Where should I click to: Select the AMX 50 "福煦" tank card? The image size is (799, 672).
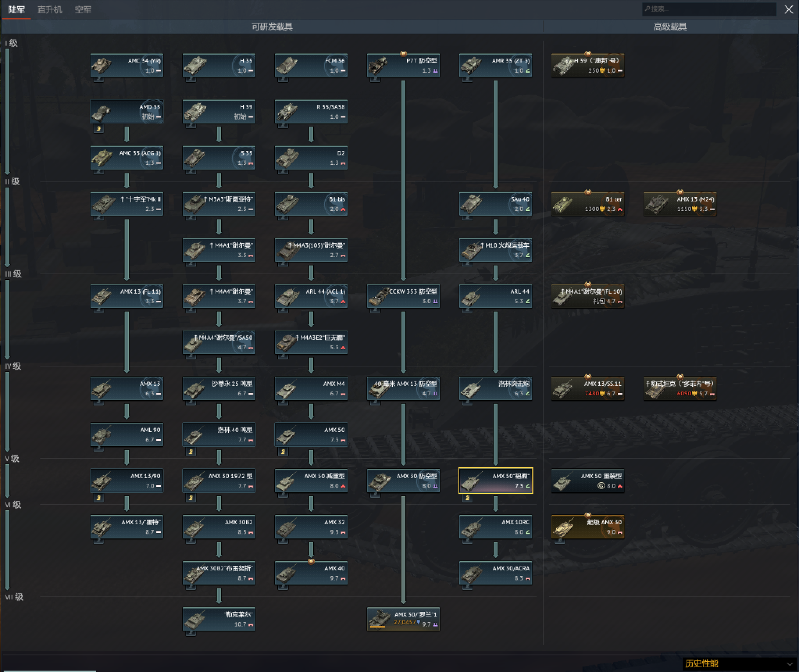tap(496, 481)
